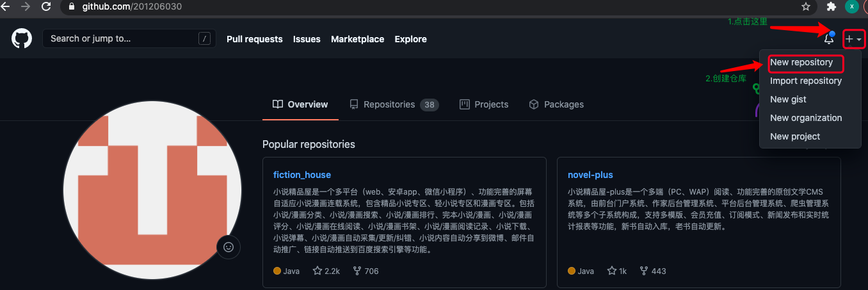Viewport: 868px width, 290px height.
Task: Open the fiction_house repository link
Action: click(x=302, y=175)
